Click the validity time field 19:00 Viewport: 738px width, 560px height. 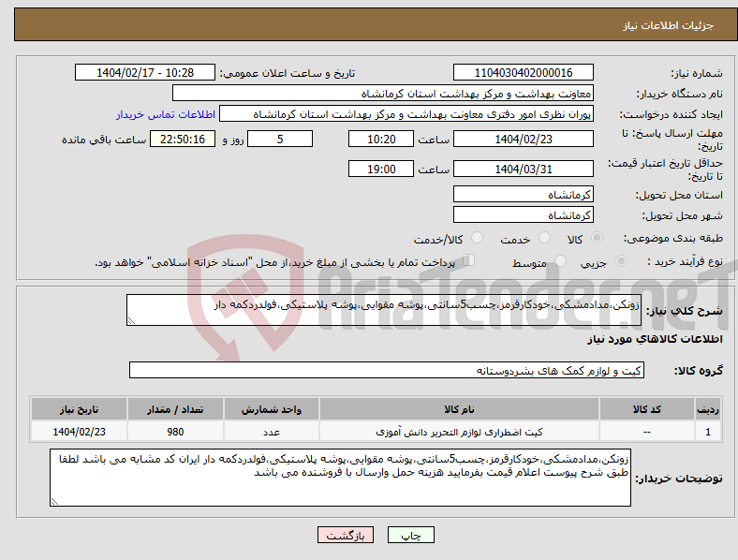click(x=381, y=169)
